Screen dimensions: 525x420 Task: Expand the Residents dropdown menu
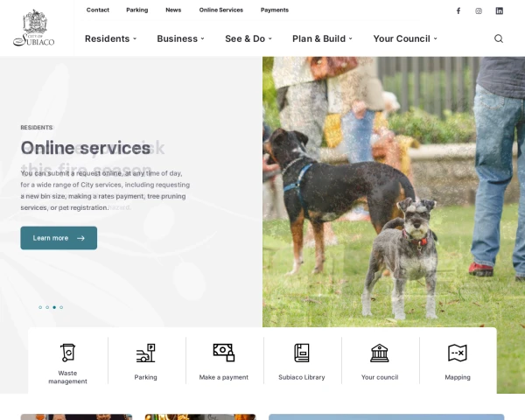(x=111, y=38)
